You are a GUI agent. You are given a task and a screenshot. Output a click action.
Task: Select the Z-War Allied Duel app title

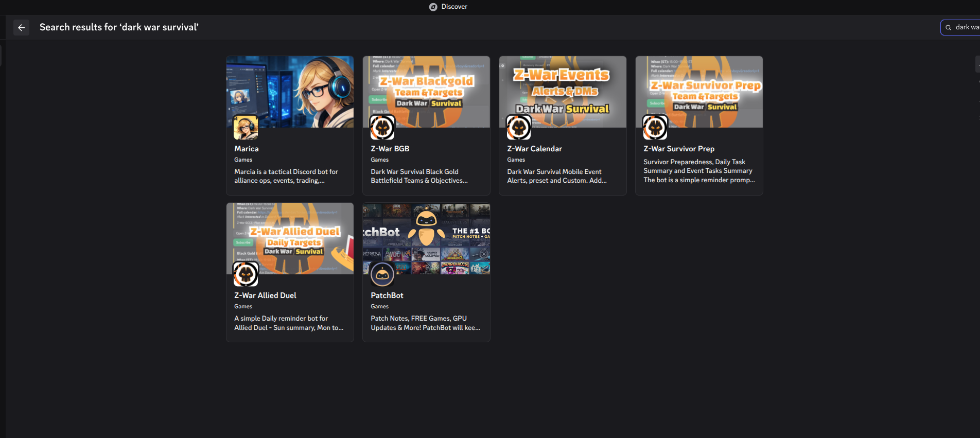pyautogui.click(x=265, y=295)
